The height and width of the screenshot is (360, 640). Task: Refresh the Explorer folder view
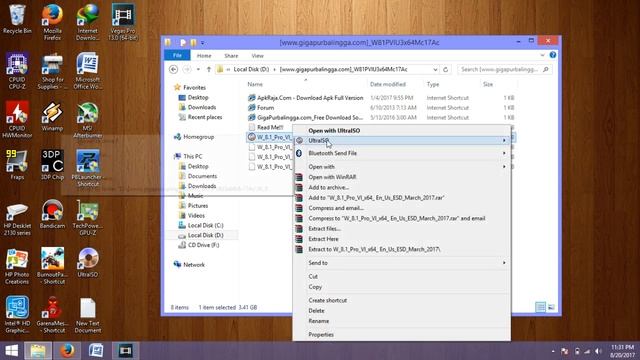(x=445, y=69)
